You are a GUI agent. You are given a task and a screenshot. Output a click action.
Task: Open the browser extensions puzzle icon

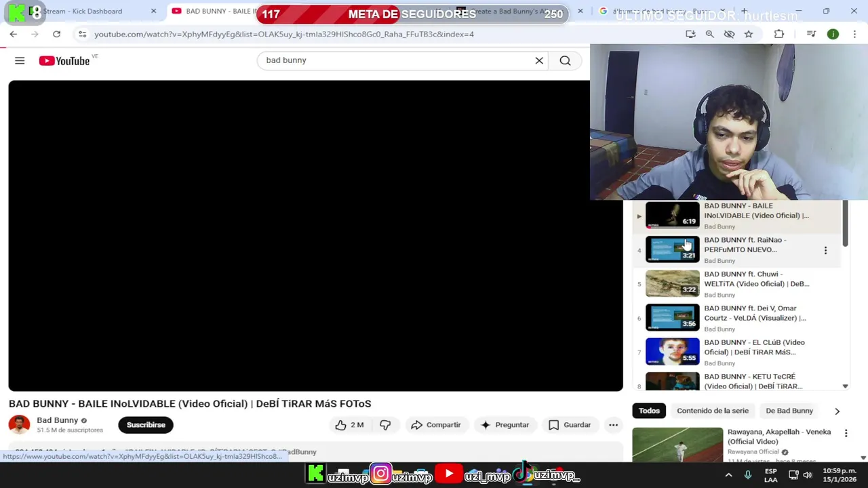click(x=778, y=34)
